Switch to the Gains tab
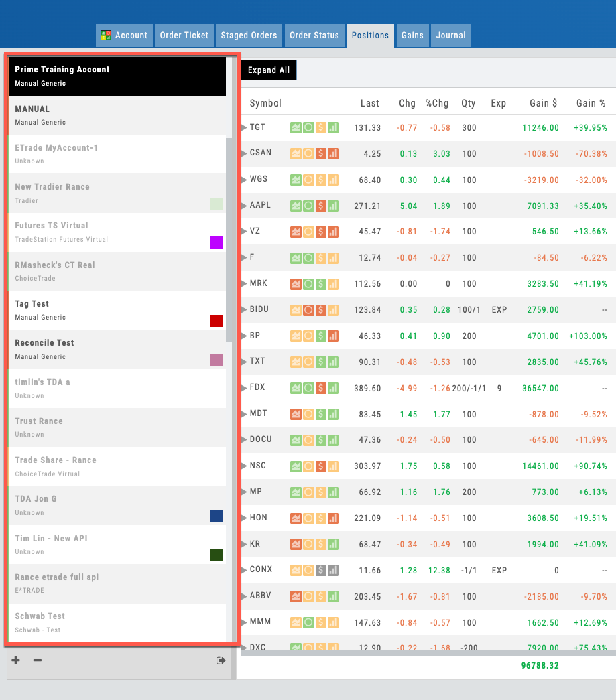Image resolution: width=616 pixels, height=700 pixels. coord(412,36)
